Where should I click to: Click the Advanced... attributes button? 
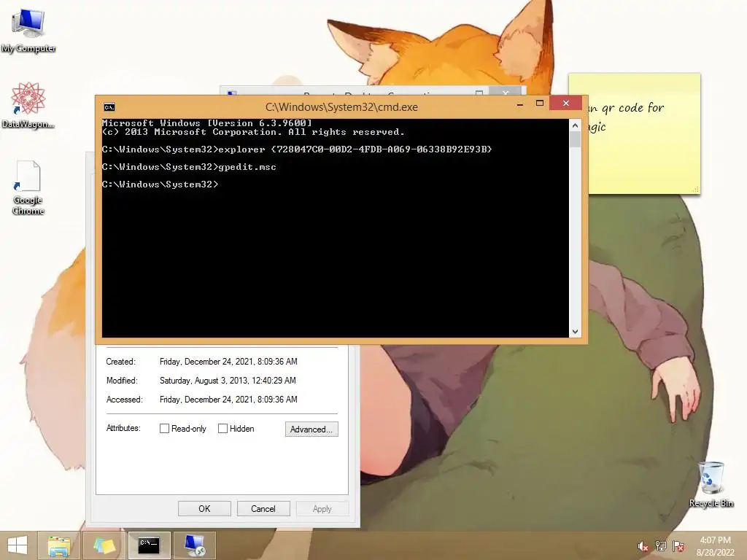(311, 429)
